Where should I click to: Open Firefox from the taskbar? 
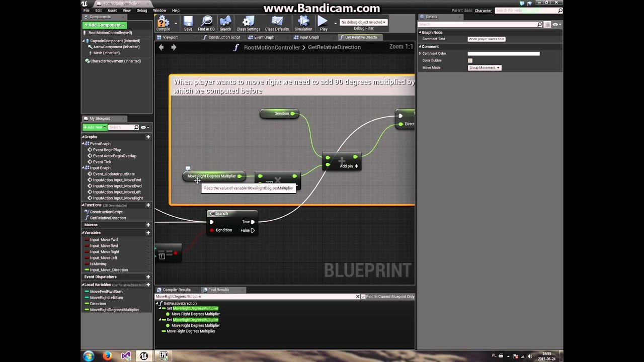[x=107, y=356]
